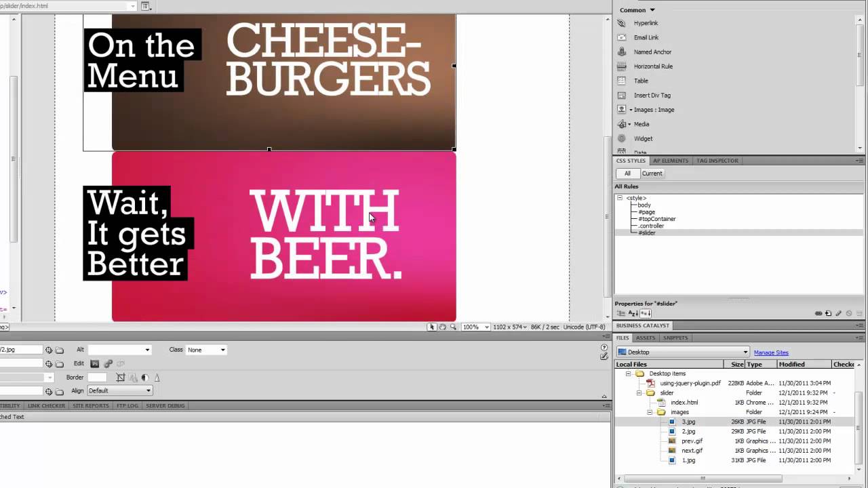Click the Attach Style Sheet icon
The height and width of the screenshot is (488, 868).
pos(818,313)
